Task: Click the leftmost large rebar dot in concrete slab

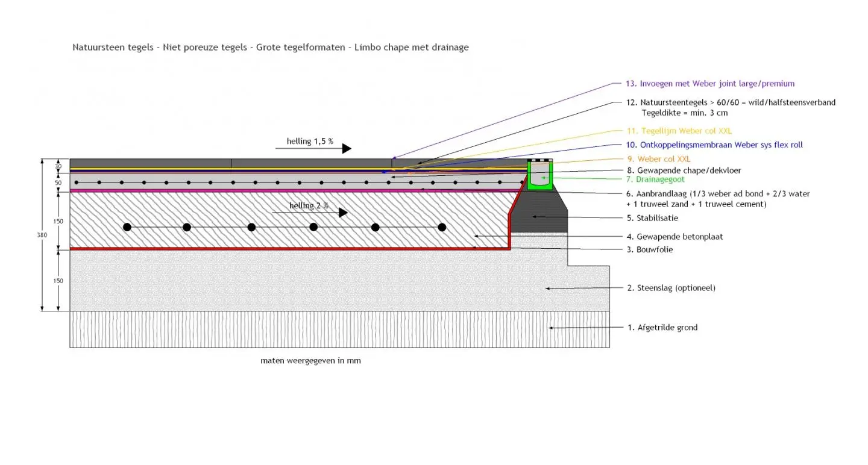Action: tap(127, 227)
